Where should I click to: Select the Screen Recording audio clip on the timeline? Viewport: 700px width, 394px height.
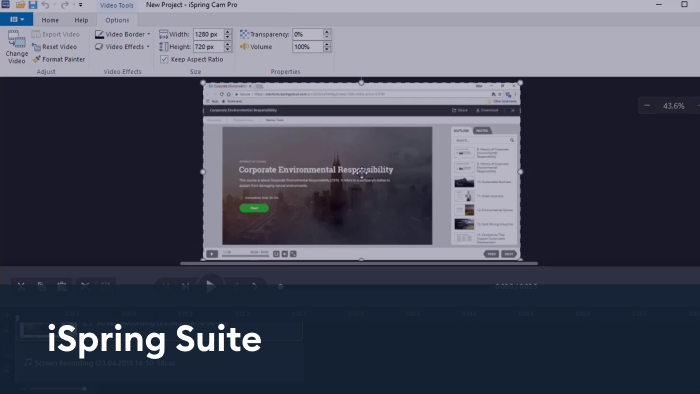158,363
